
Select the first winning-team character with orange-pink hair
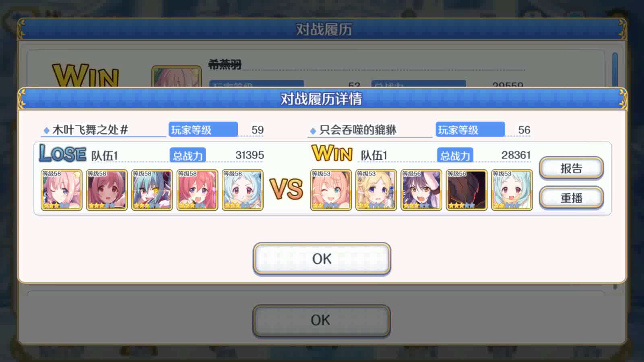(x=331, y=190)
